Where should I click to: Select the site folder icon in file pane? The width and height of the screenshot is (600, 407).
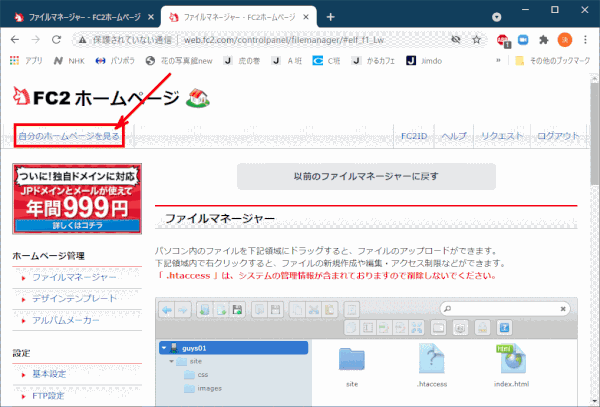pyautogui.click(x=352, y=359)
